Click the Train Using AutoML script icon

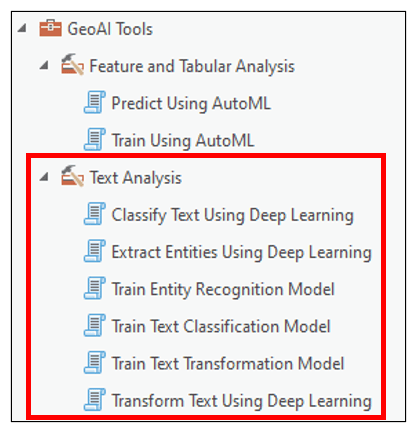(x=95, y=139)
